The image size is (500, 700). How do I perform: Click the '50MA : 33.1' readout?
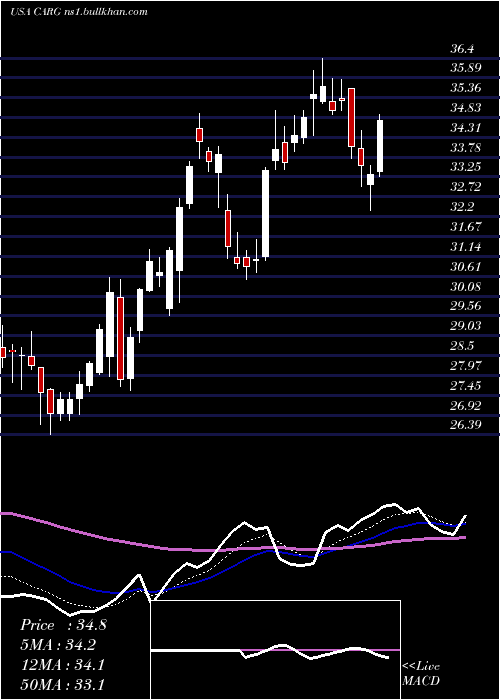click(62, 684)
